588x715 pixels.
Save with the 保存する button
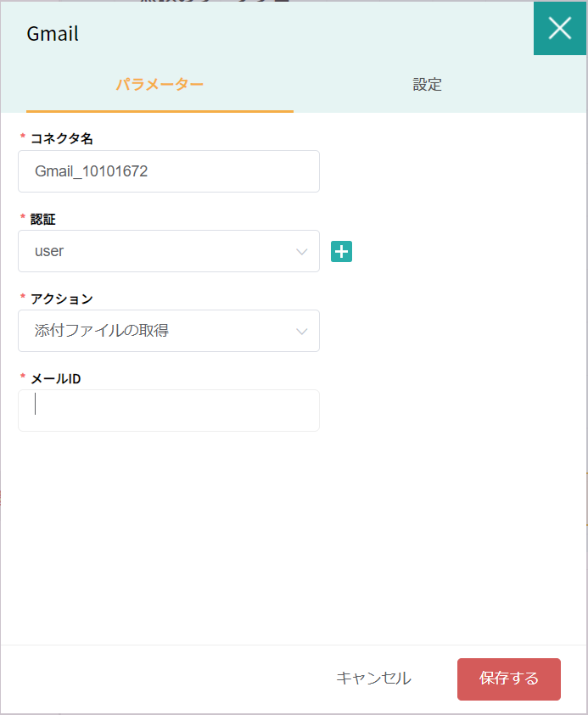(509, 679)
